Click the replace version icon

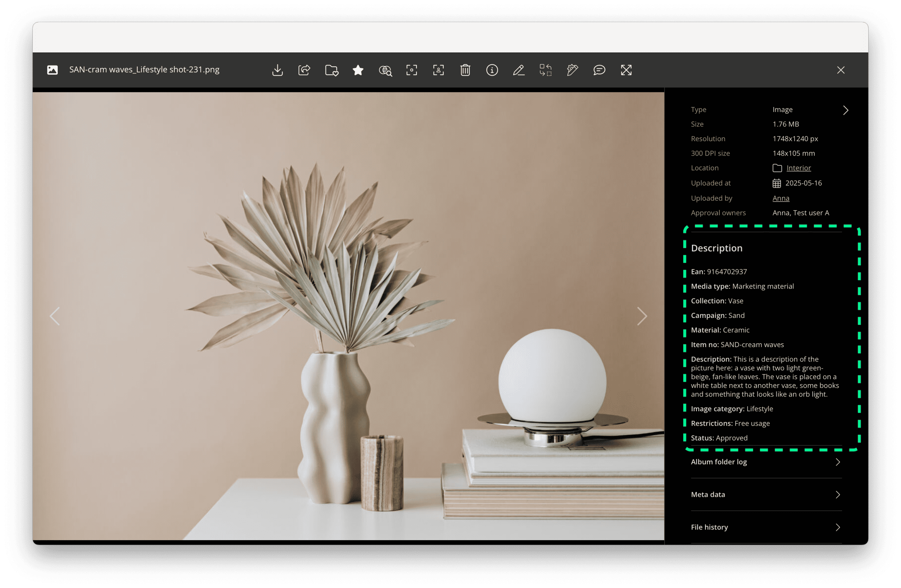(x=546, y=70)
